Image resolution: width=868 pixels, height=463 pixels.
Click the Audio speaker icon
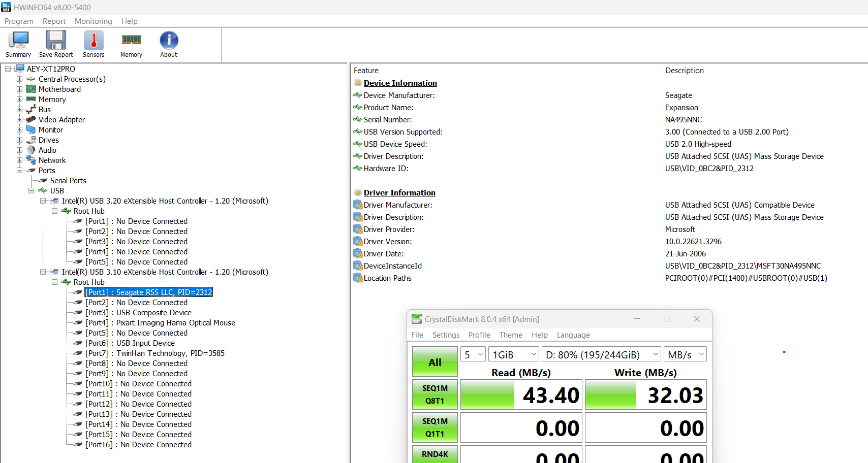coord(31,150)
